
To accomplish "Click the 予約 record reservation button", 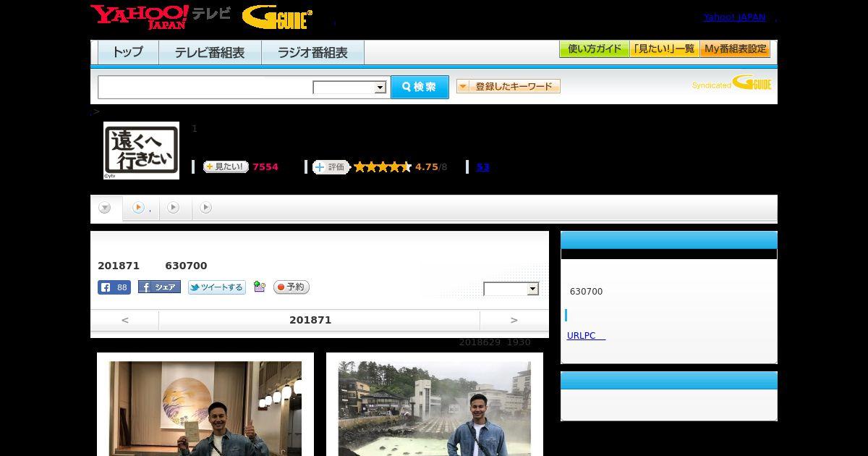I will (x=292, y=287).
